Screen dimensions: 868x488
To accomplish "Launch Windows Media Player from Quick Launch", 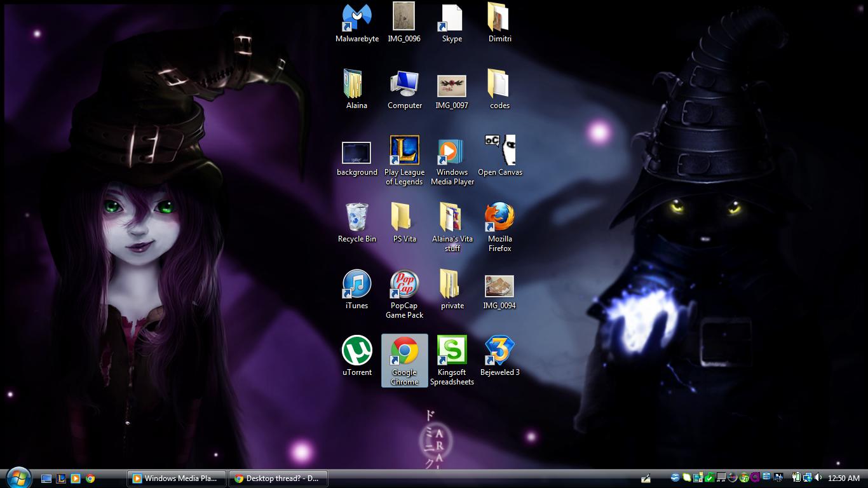I will tap(76, 478).
